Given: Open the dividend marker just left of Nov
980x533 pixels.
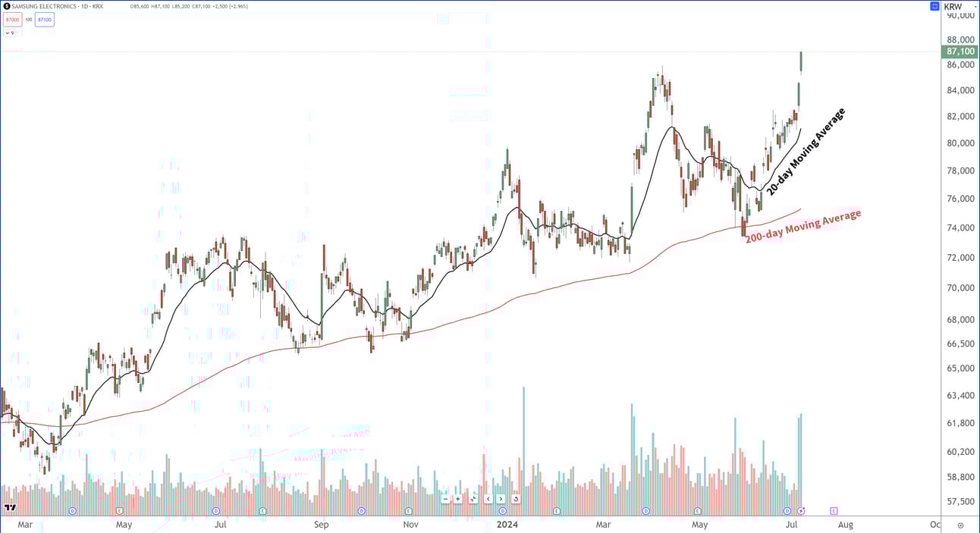Looking at the screenshot, I should pos(361,510).
